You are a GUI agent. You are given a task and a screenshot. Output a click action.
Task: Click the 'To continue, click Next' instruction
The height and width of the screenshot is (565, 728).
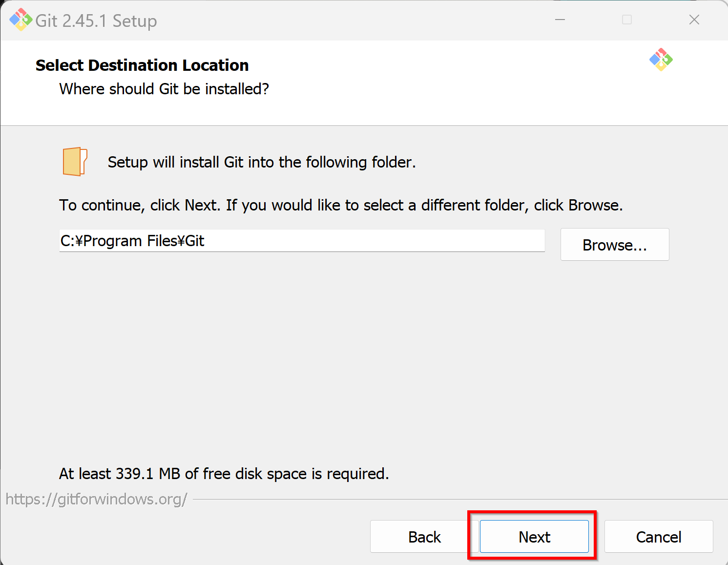pyautogui.click(x=341, y=205)
